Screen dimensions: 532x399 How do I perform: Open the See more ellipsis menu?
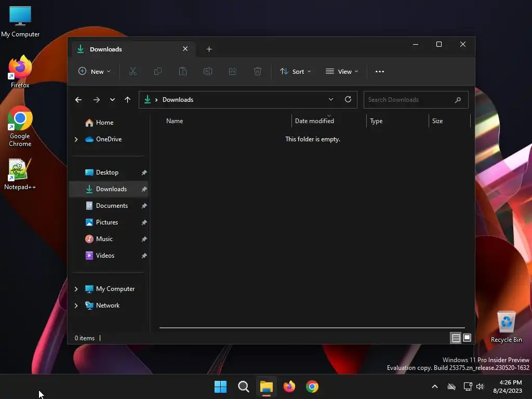380,72
